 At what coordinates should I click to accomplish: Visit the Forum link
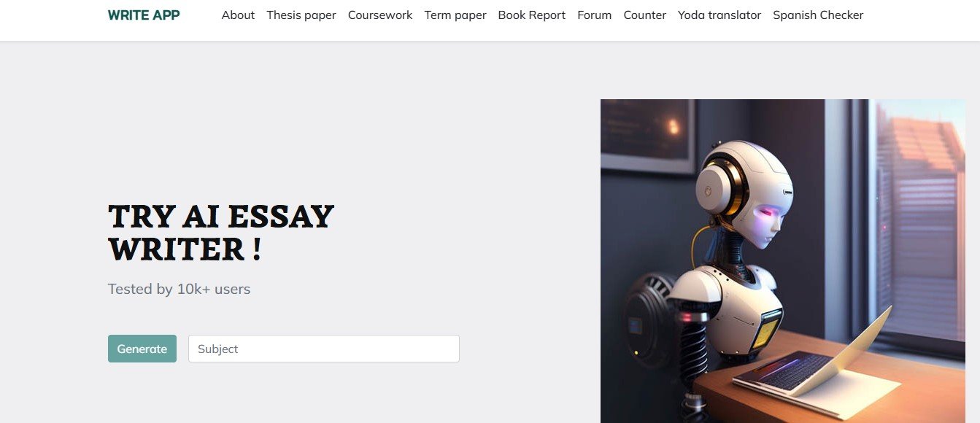pyautogui.click(x=595, y=15)
